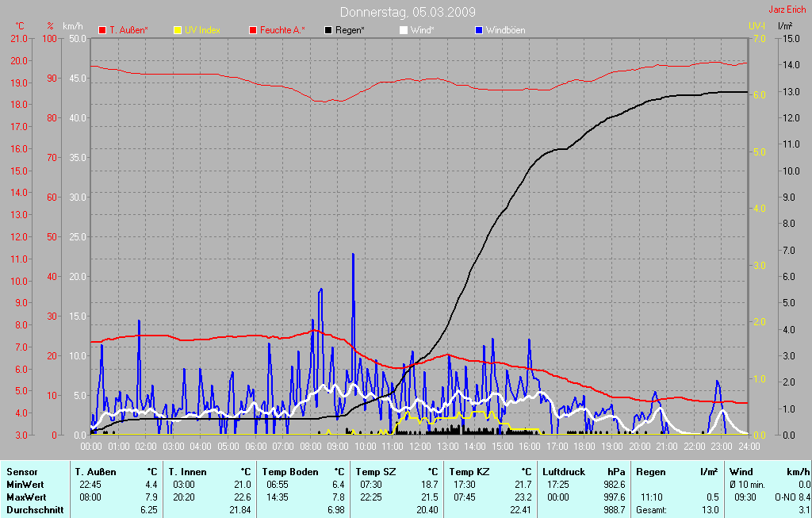Click the Jarz Erich label
This screenshot has height=518, width=812.
coord(787,10)
